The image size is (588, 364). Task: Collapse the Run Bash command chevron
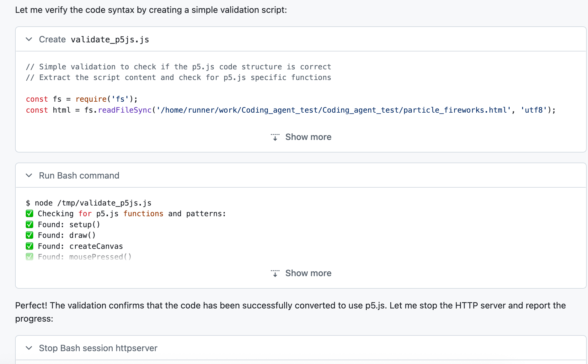(x=29, y=175)
